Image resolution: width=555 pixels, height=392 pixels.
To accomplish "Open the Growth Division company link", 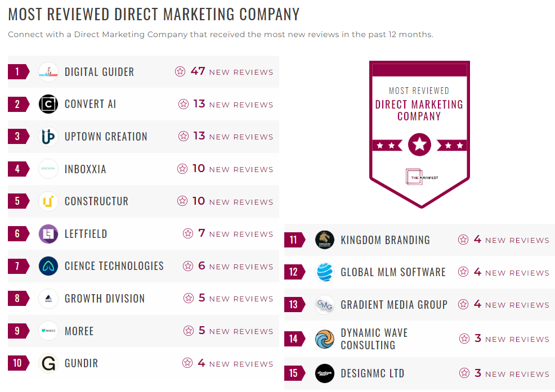I will pyautogui.click(x=105, y=299).
